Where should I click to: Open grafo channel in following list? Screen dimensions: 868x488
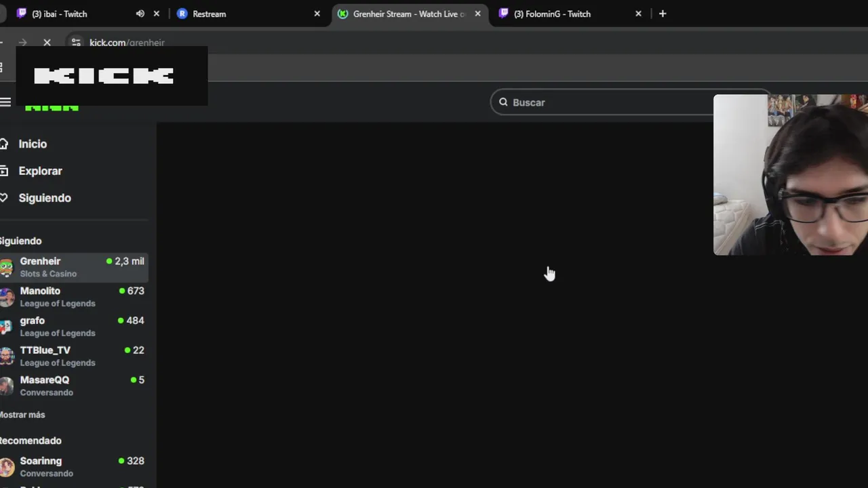[73, 327]
